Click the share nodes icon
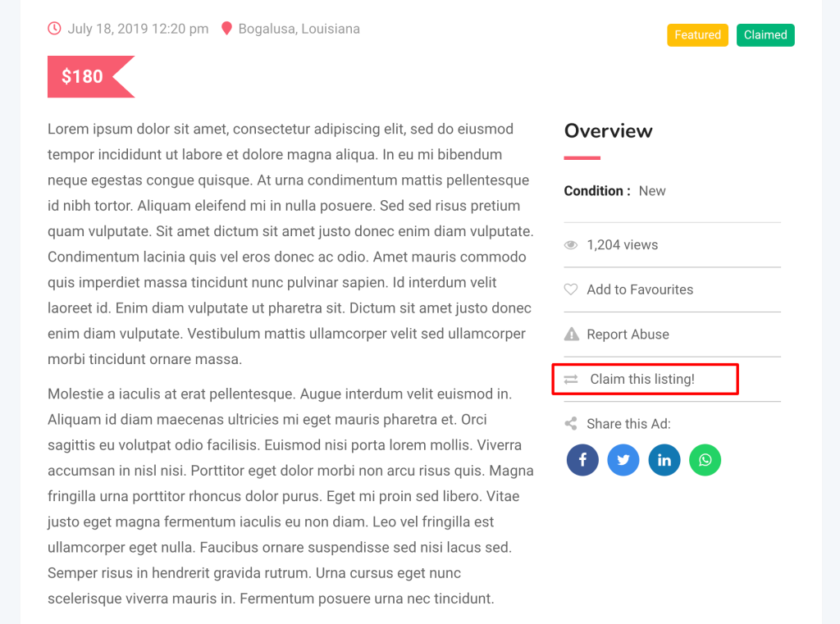The height and width of the screenshot is (624, 840). pos(571,424)
